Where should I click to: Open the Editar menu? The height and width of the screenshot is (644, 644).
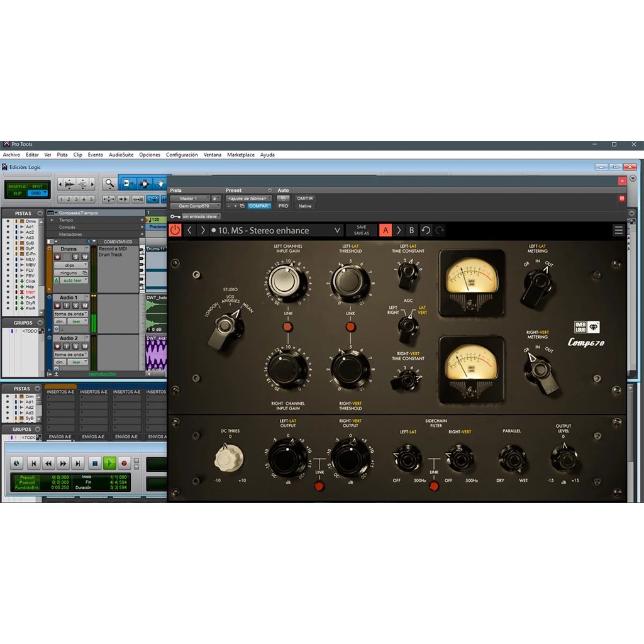click(32, 155)
